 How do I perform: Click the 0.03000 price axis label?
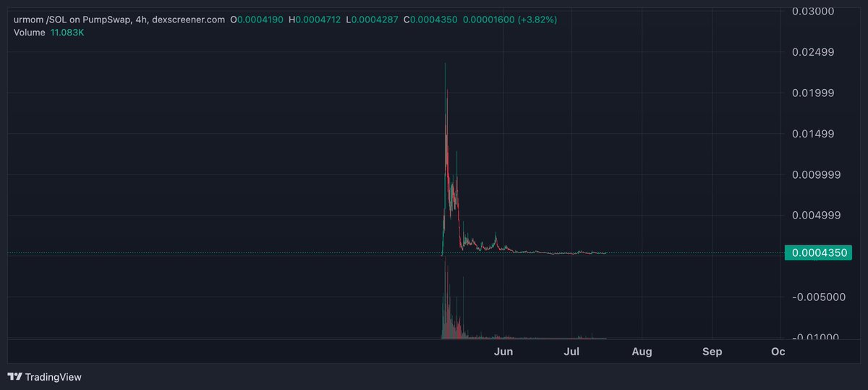point(814,12)
